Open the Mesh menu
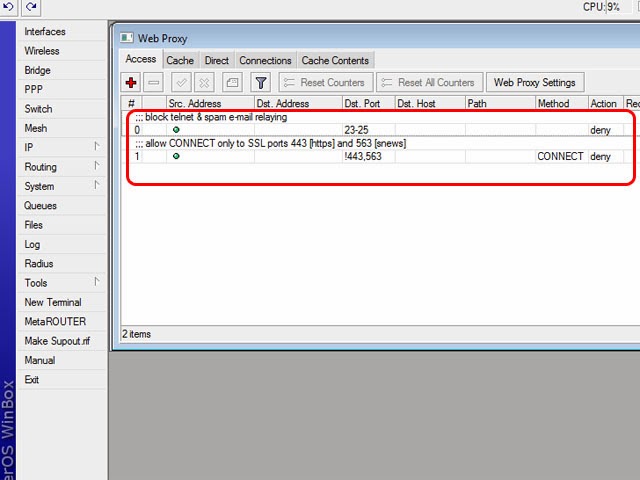Screen dimensions: 640x480 click(61, 128)
